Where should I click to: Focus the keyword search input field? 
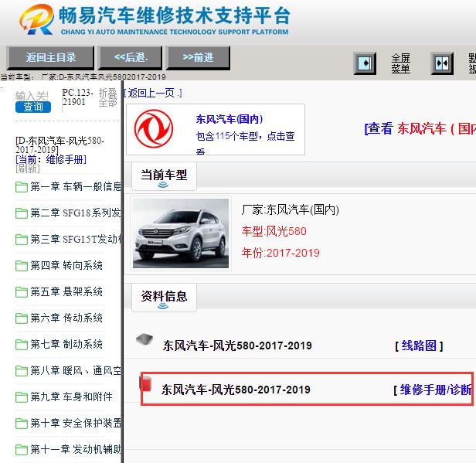[x=32, y=96]
